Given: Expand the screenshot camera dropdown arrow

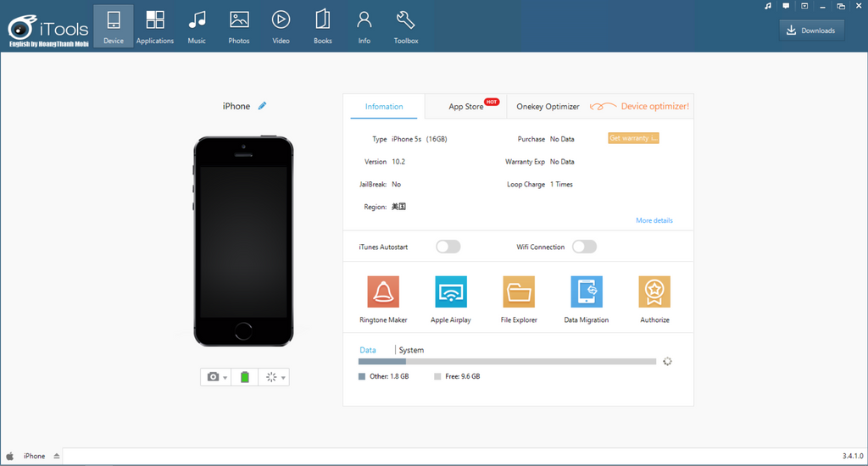Looking at the screenshot, I should coord(225,378).
